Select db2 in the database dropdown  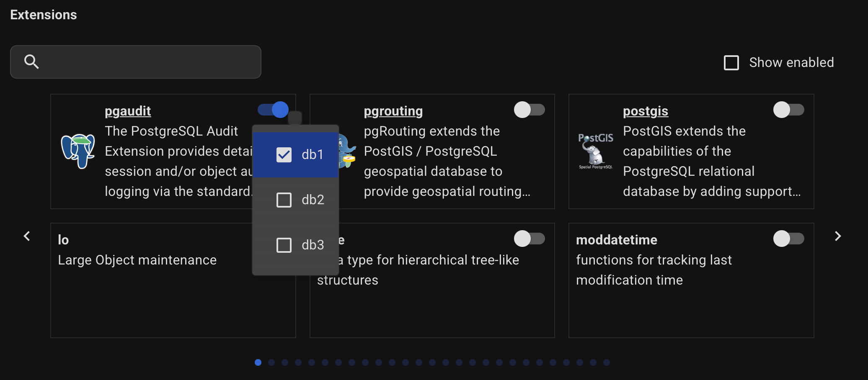pyautogui.click(x=284, y=200)
